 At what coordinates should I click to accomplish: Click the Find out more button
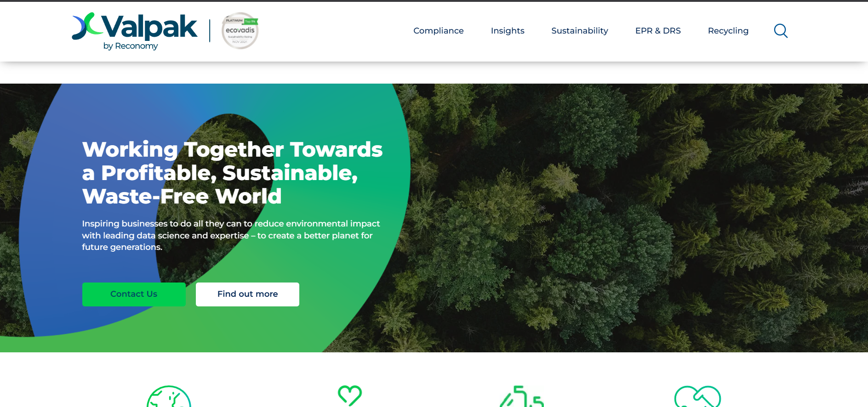click(x=247, y=294)
